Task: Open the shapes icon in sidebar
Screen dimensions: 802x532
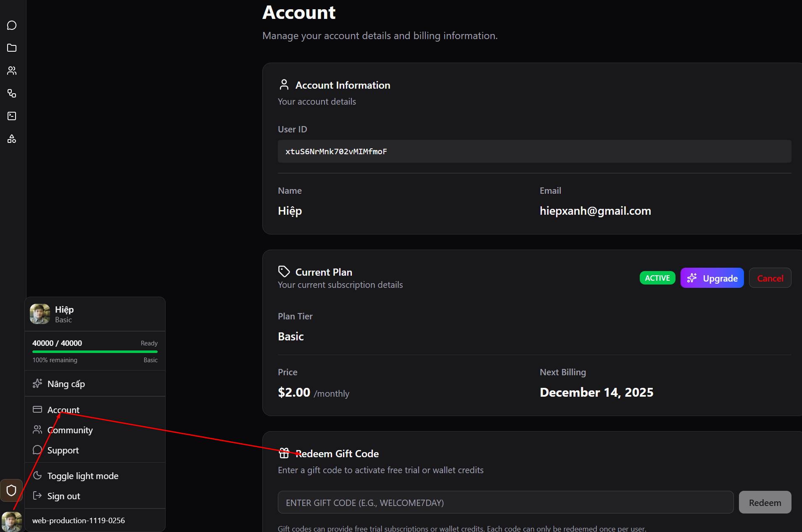Action: tap(12, 139)
